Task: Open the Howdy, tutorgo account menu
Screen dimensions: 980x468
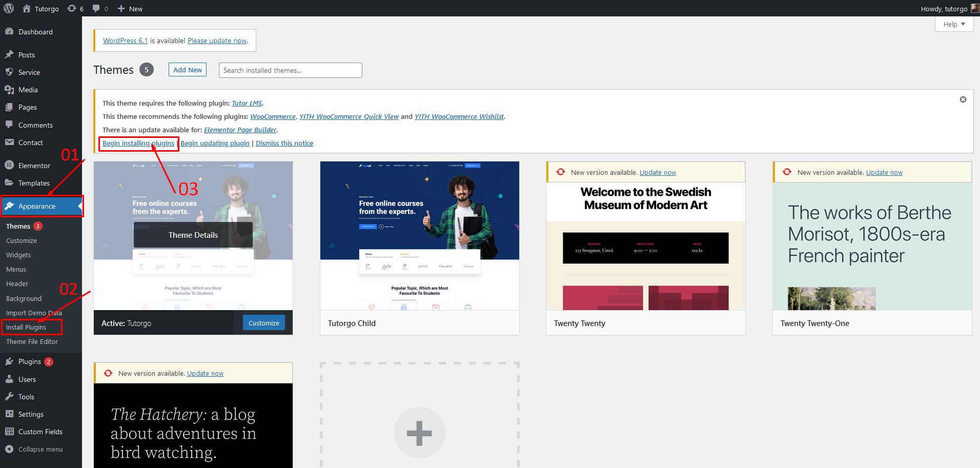Action: click(x=949, y=8)
